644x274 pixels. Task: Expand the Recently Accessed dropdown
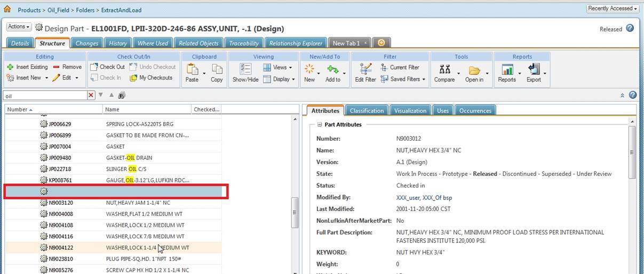pyautogui.click(x=613, y=9)
